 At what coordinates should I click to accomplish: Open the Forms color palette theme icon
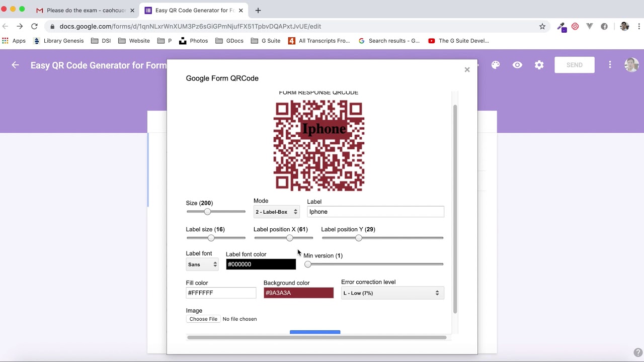point(496,65)
